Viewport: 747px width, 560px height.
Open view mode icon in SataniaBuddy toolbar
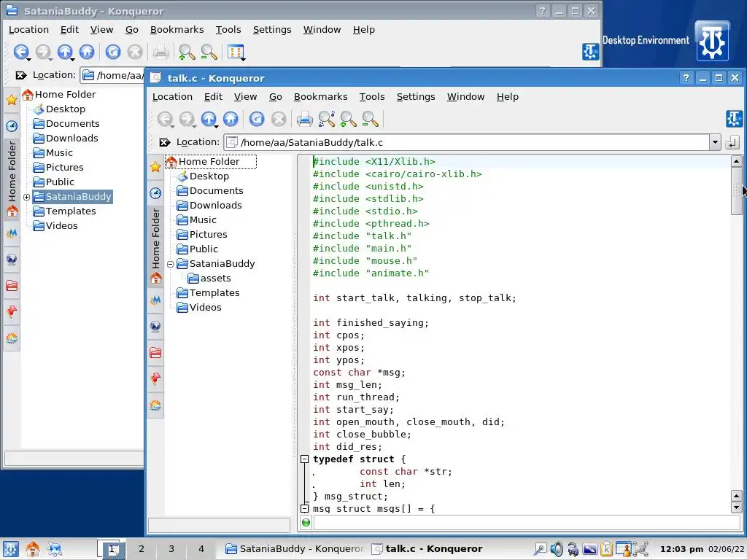click(236, 52)
